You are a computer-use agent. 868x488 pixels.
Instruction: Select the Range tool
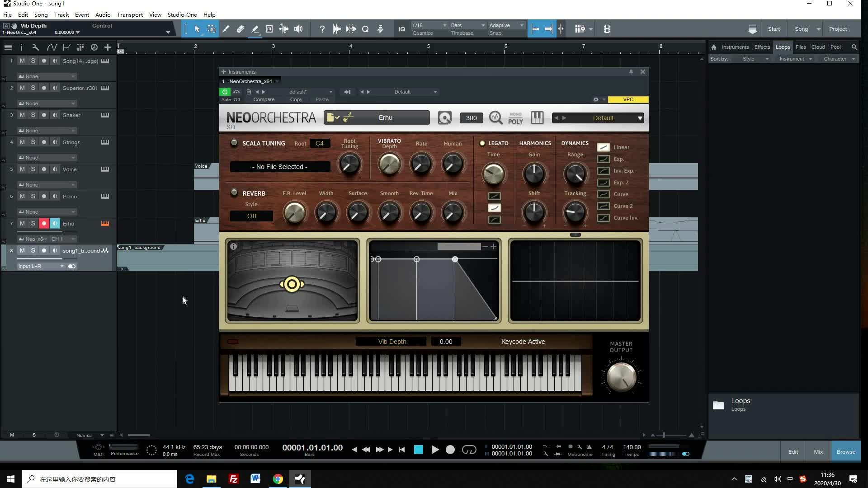point(211,29)
